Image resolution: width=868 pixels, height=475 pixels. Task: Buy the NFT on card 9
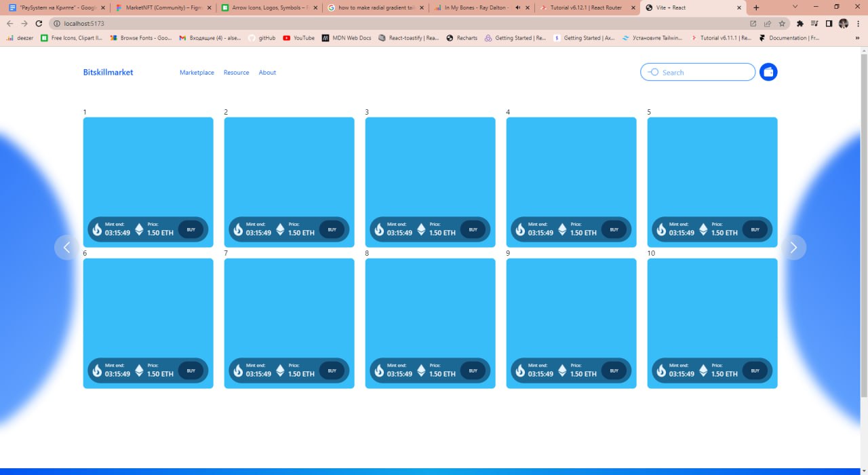[x=614, y=370]
